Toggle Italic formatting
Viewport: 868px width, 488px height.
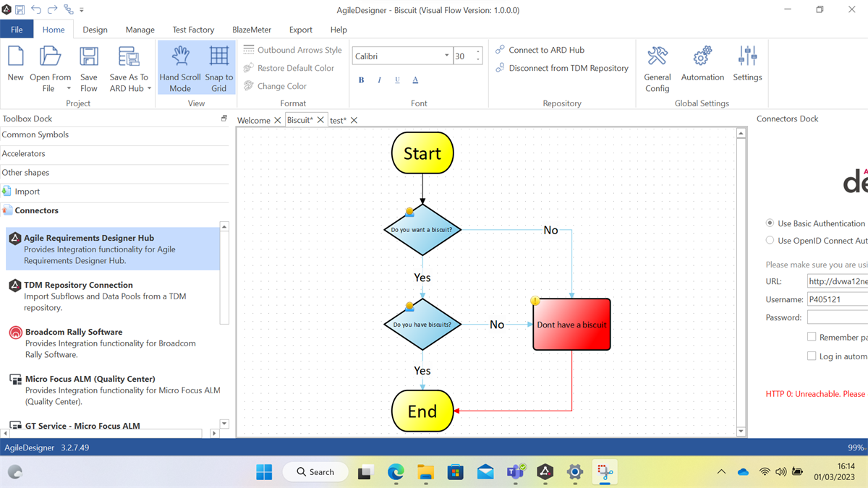click(x=379, y=80)
